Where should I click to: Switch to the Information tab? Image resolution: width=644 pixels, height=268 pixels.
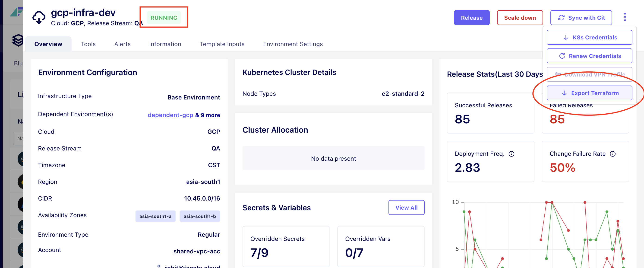165,44
